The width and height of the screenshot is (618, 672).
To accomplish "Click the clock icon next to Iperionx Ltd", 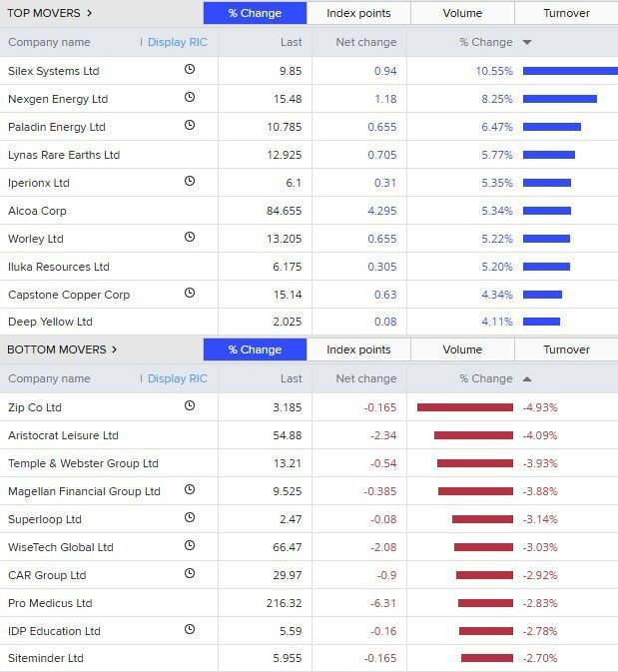I will click(190, 182).
